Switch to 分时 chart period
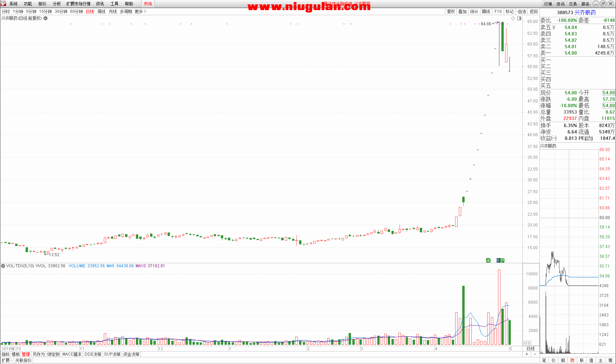The image size is (616, 364). [6, 11]
